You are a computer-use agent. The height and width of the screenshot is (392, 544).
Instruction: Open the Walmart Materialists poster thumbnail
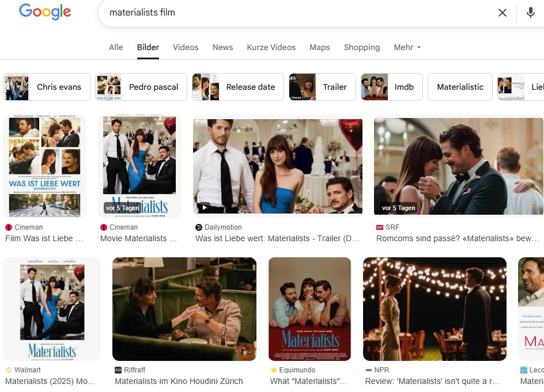click(52, 309)
